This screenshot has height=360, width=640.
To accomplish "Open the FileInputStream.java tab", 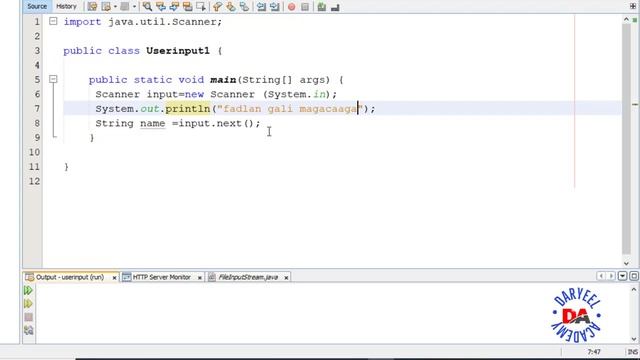I will click(248, 277).
